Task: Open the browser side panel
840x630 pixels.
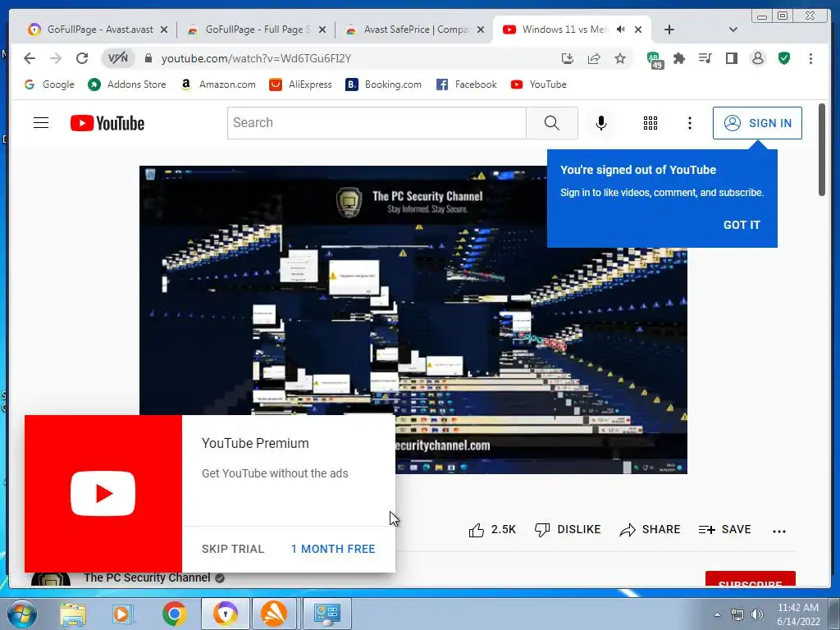Action: [x=731, y=58]
